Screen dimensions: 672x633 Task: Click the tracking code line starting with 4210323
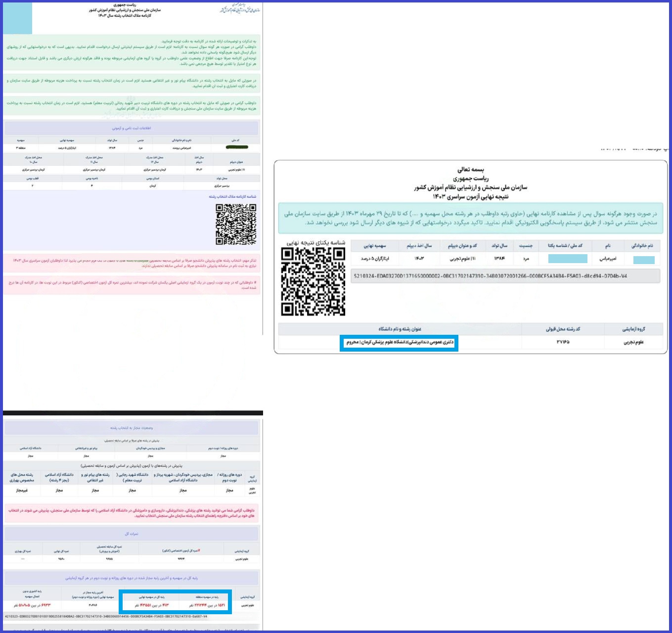[106, 616]
